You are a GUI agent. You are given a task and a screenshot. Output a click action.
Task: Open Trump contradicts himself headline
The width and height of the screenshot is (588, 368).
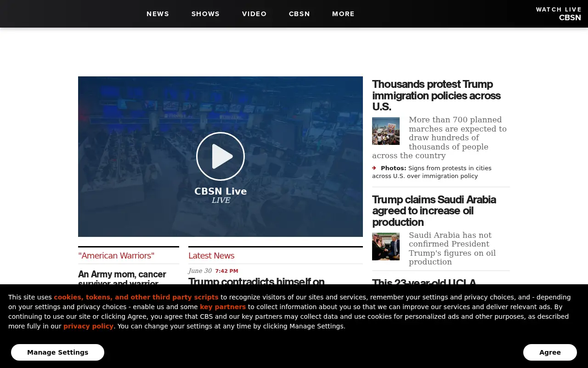(x=256, y=281)
